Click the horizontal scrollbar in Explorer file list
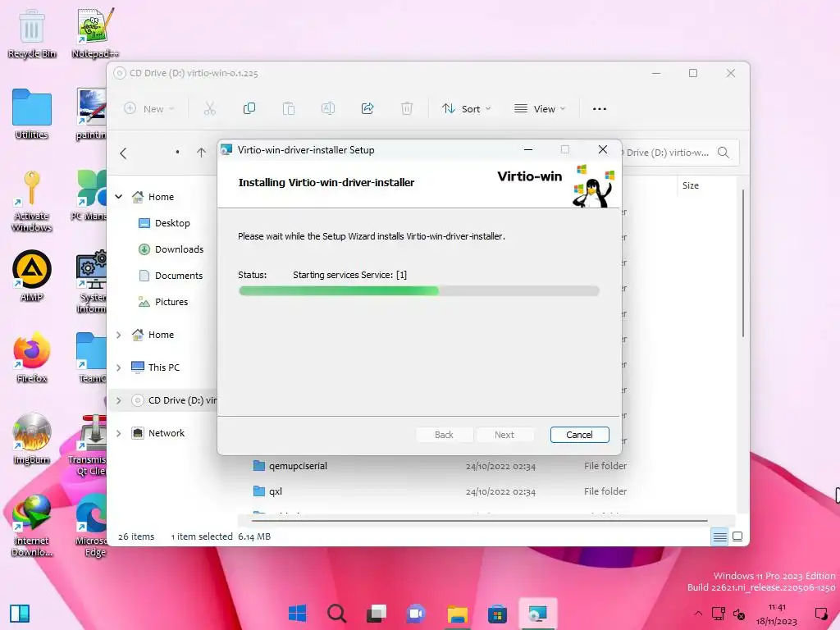The height and width of the screenshot is (630, 840). (479, 520)
